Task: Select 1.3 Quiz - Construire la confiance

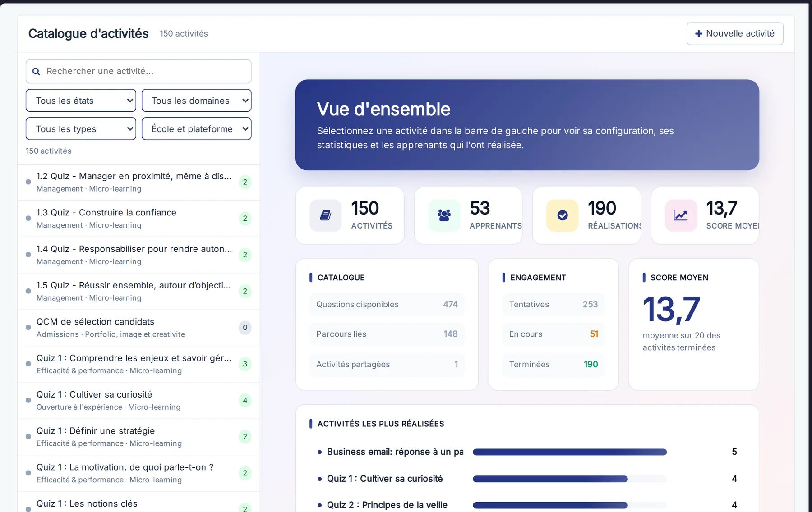Action: tap(138, 219)
